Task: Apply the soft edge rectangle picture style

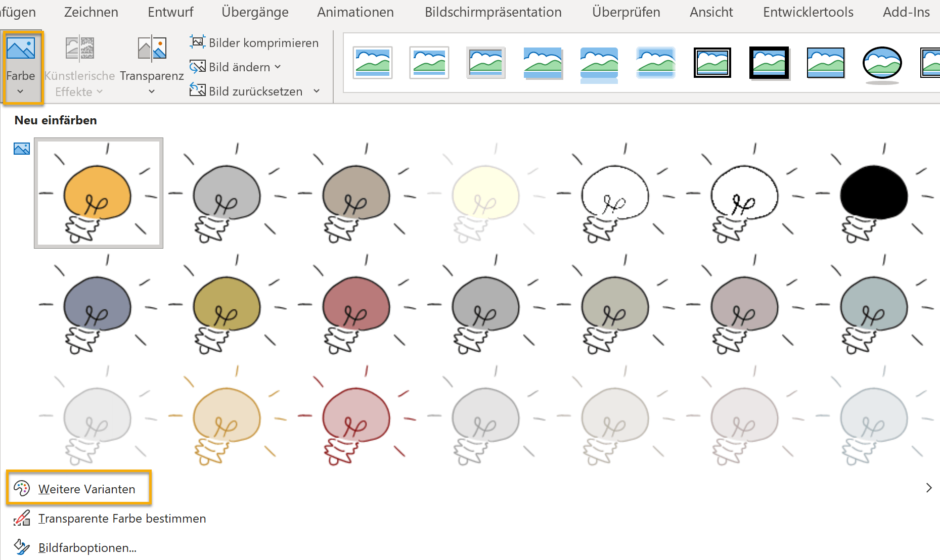Action: tap(656, 63)
